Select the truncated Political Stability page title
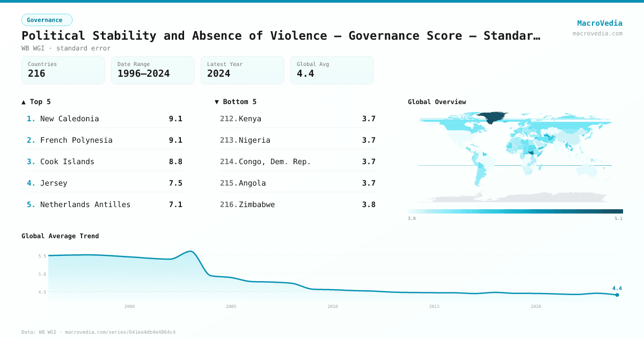Screen dimensions: 644x338 (x=281, y=36)
